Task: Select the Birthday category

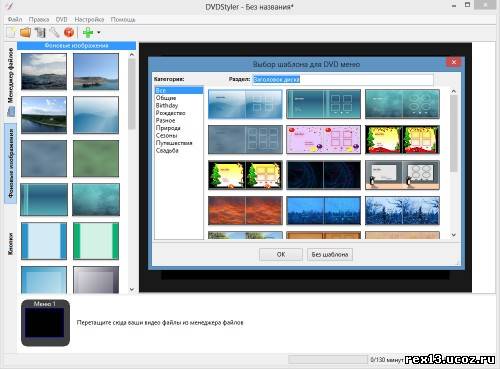Action: pyautogui.click(x=167, y=105)
